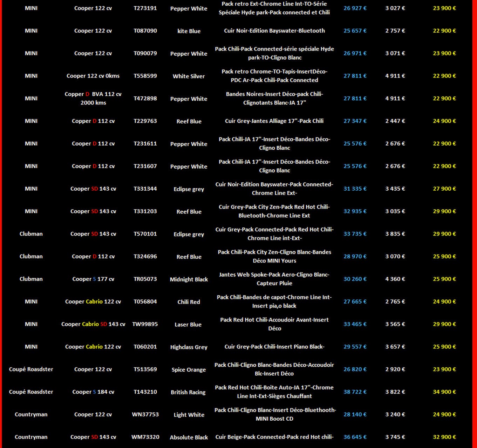
Task: Select reference T331344
Action: tap(145, 189)
